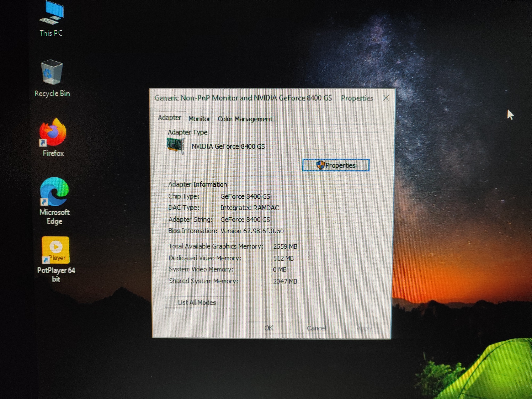Select the Adapter tab
Image resolution: width=532 pixels, height=399 pixels.
coord(169,118)
